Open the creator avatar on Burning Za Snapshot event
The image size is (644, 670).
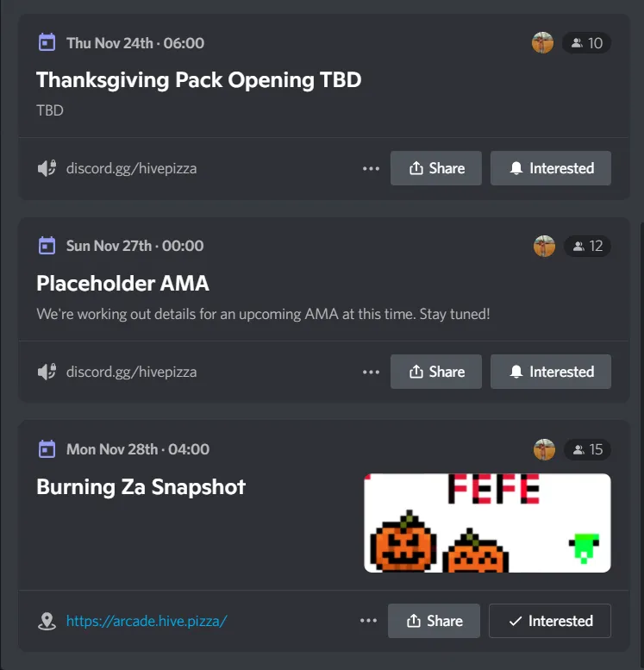(545, 449)
